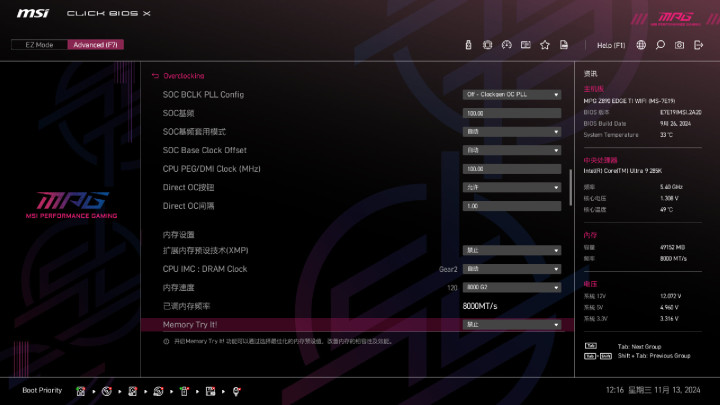Click the settings list vertical scrollbar

click(571, 187)
